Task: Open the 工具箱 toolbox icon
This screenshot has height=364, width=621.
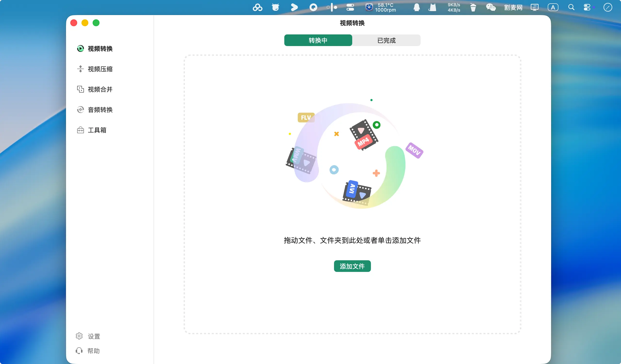Action: pyautogui.click(x=80, y=130)
